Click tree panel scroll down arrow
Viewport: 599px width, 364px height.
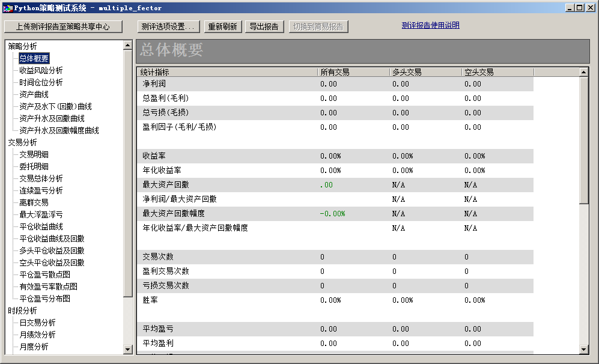pyautogui.click(x=127, y=349)
